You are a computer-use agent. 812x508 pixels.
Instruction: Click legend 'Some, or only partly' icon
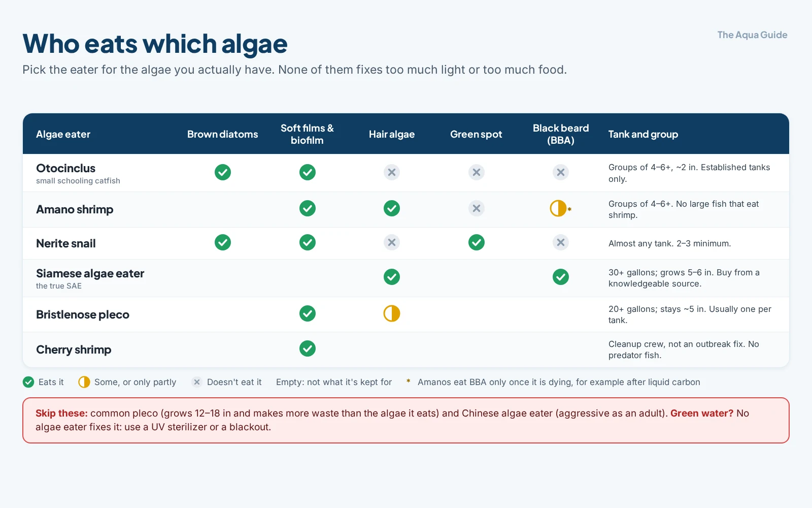[84, 382]
